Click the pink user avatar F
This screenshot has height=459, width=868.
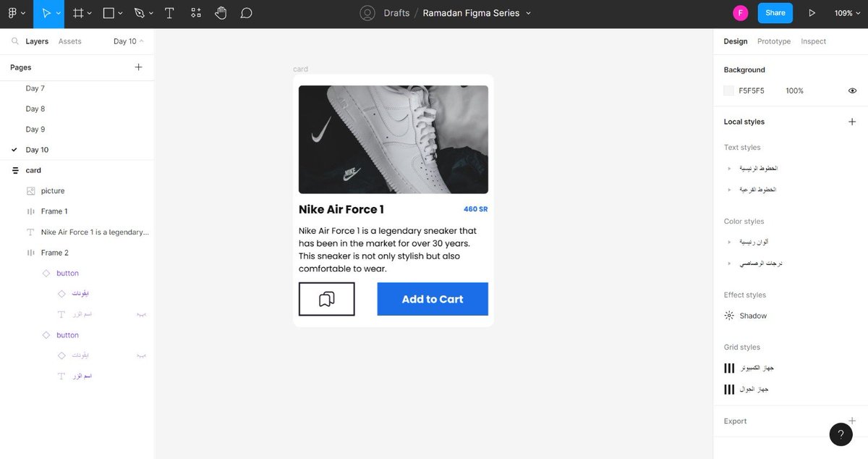(x=740, y=13)
